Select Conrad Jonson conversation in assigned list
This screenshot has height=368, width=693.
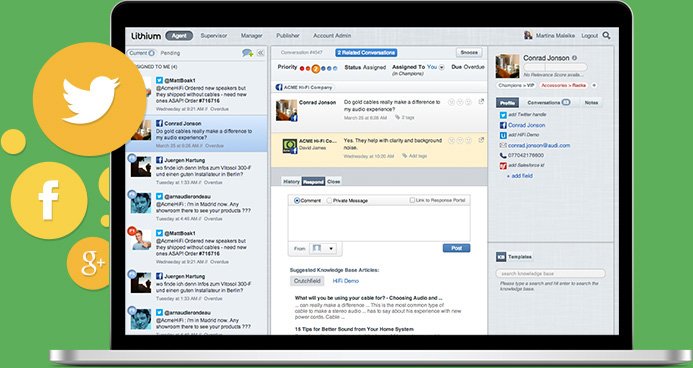pos(197,134)
